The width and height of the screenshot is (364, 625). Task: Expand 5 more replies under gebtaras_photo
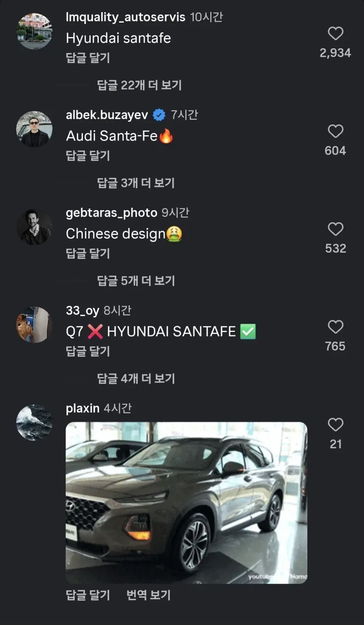coord(136,281)
